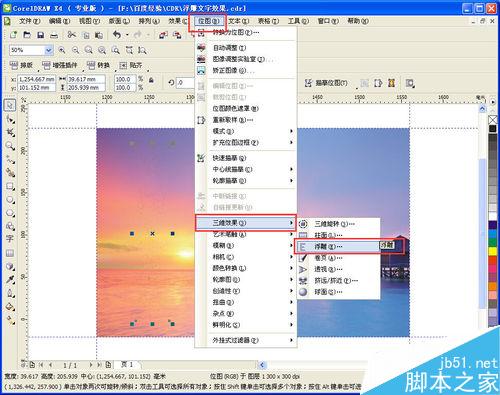The image size is (500, 395).
Task: Click the rotation angle field
Action: click(185, 83)
